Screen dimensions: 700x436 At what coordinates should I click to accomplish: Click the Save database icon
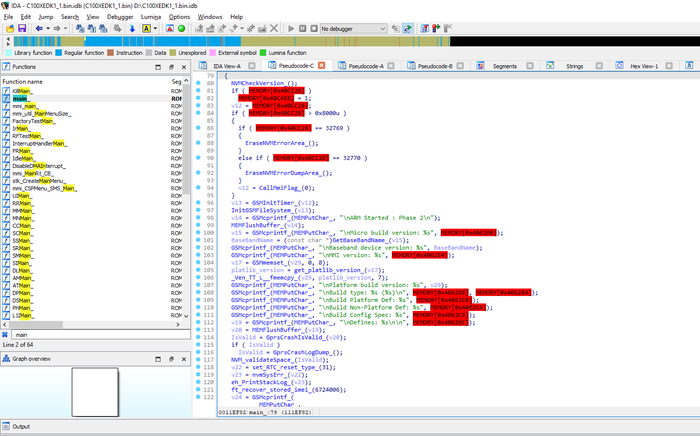pyautogui.click(x=21, y=29)
